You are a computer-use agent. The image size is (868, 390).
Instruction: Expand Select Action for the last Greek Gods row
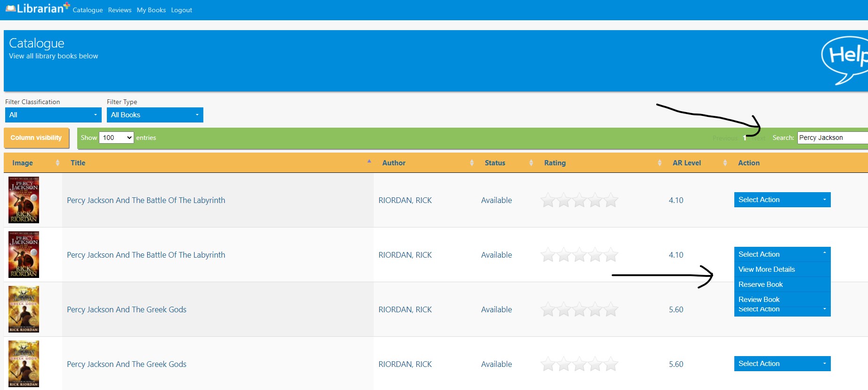[782, 364]
